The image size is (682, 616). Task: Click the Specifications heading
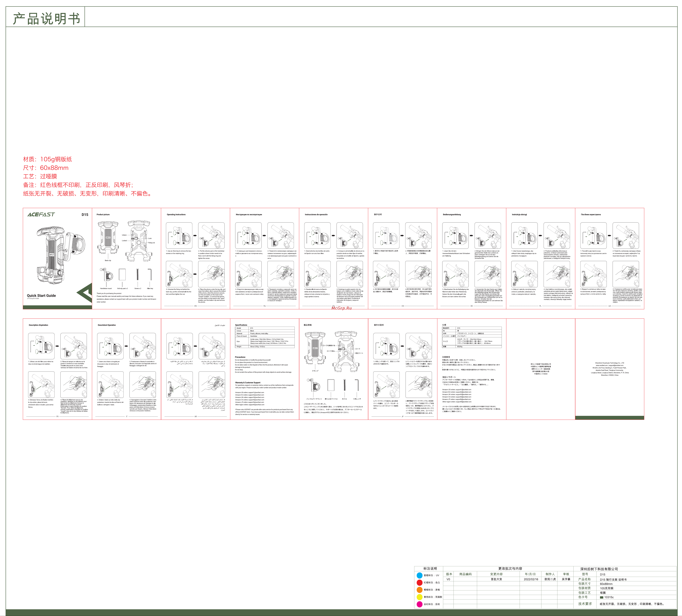[241, 325]
